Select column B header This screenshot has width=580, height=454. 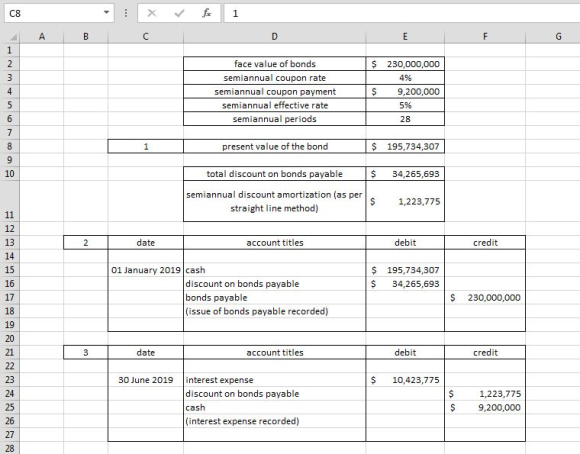click(86, 37)
